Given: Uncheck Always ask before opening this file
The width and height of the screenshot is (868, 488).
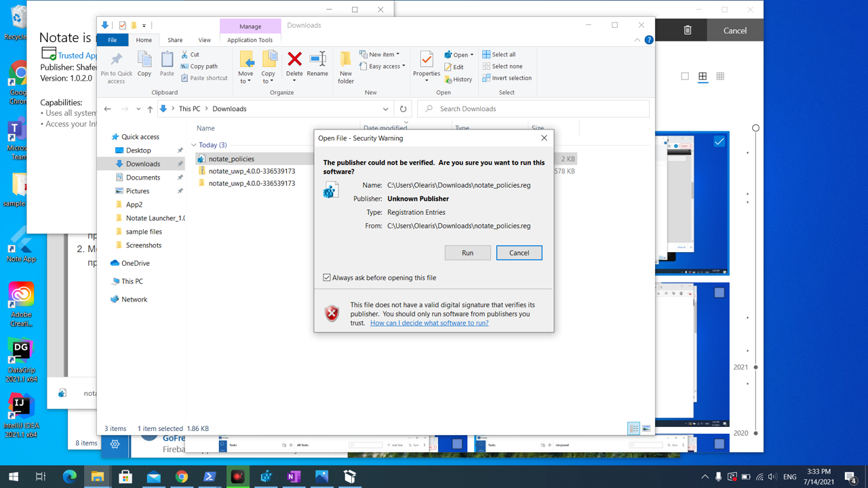Looking at the screenshot, I should click(x=327, y=278).
